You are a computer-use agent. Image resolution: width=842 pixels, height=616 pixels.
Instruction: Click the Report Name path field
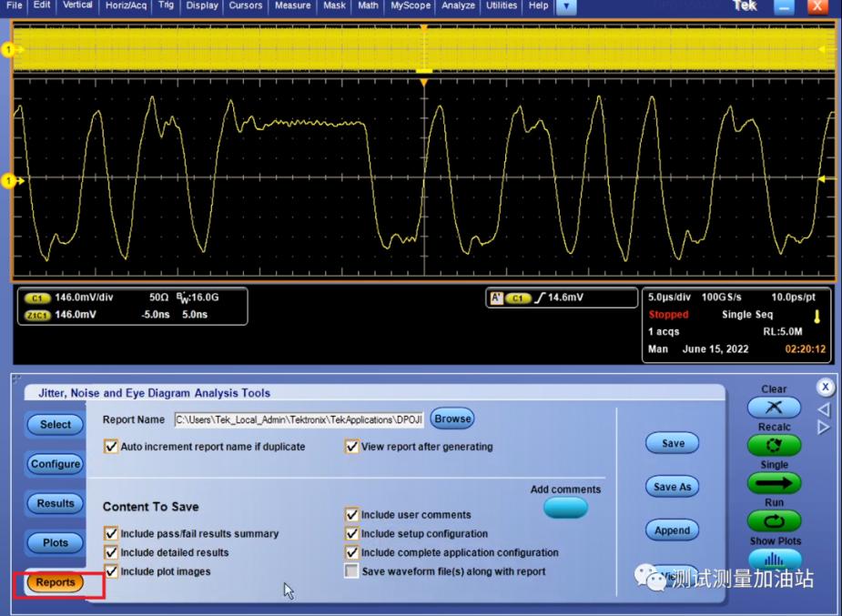pos(299,419)
